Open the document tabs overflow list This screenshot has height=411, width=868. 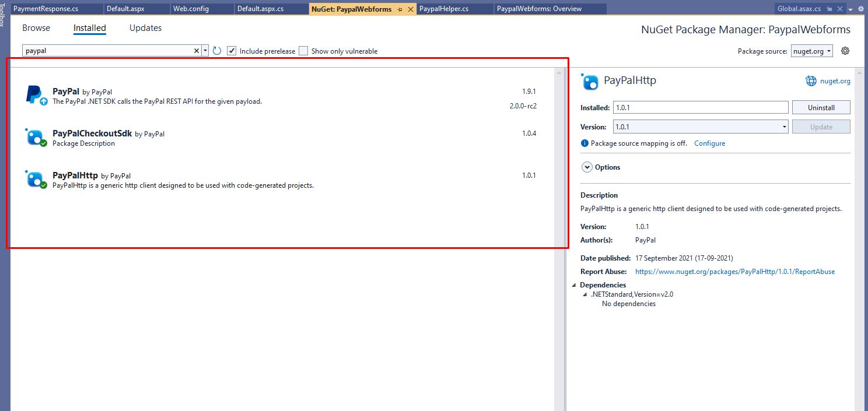(850, 9)
